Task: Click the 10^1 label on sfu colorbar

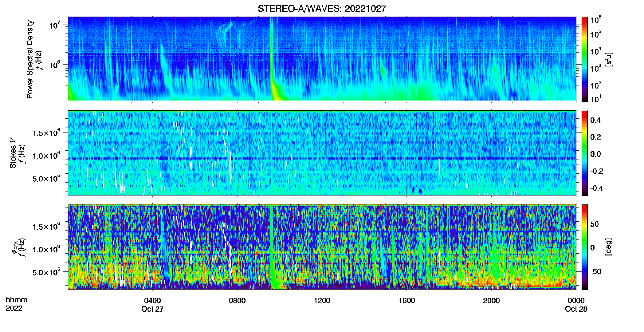Action: pos(596,99)
